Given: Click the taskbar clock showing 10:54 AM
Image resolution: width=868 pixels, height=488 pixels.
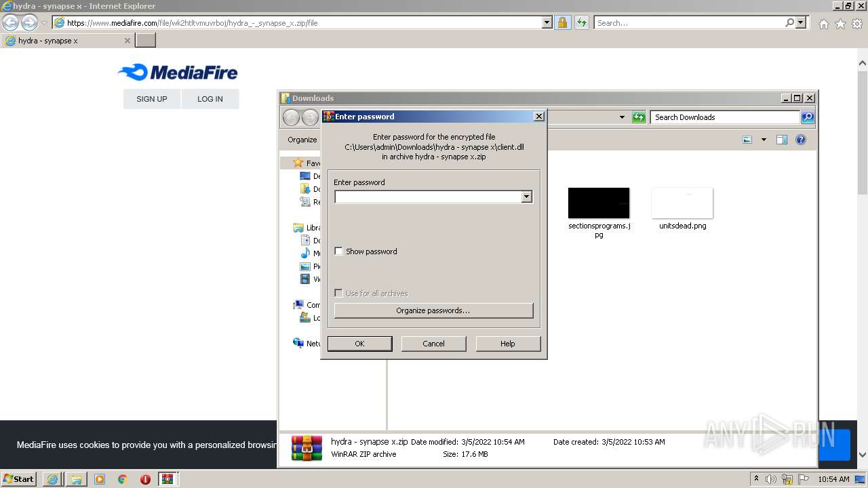Looking at the screenshot, I should click(x=833, y=479).
